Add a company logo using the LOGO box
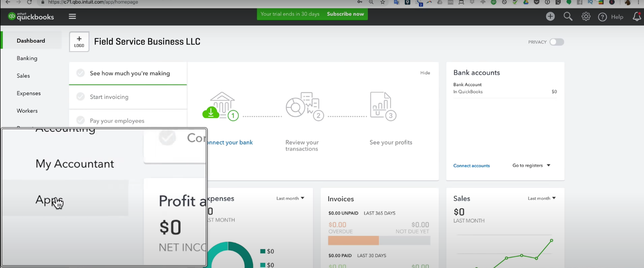Screen dimensions: 644x268 79,42
